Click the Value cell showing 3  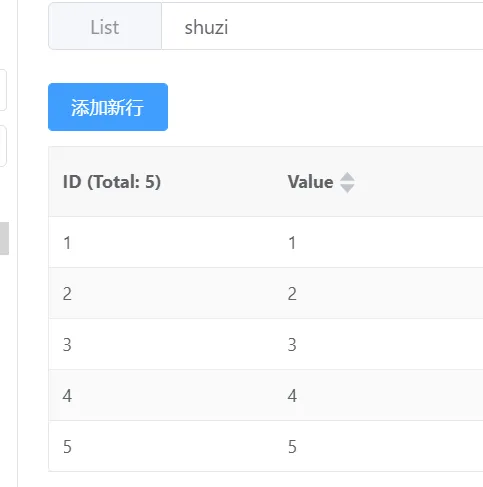tap(292, 345)
